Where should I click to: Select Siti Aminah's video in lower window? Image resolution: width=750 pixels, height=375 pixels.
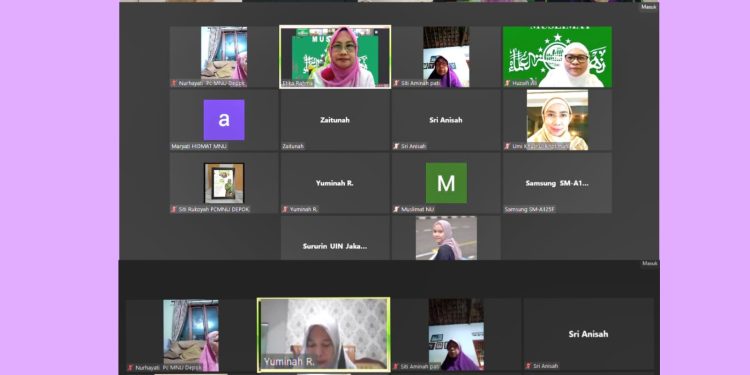(456, 334)
